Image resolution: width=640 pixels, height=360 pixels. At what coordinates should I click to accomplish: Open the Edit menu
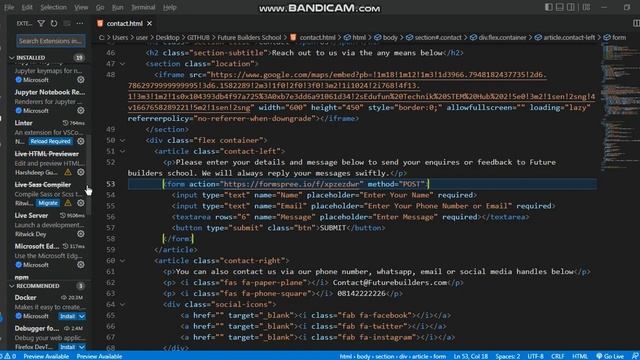click(27, 7)
